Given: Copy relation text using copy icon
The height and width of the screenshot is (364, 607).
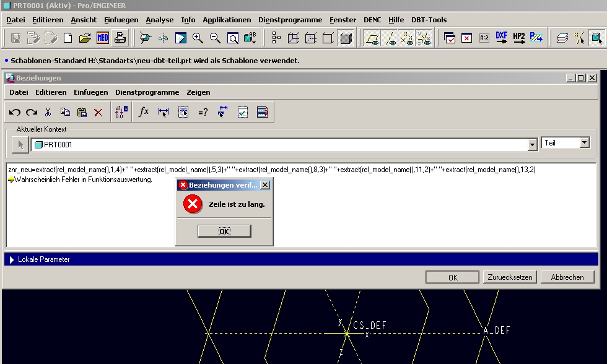Looking at the screenshot, I should point(65,113).
